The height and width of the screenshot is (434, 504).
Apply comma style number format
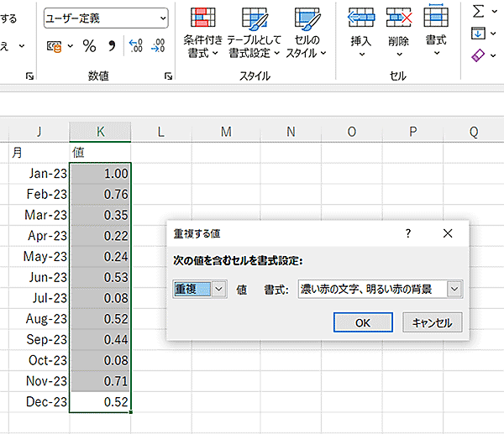112,46
